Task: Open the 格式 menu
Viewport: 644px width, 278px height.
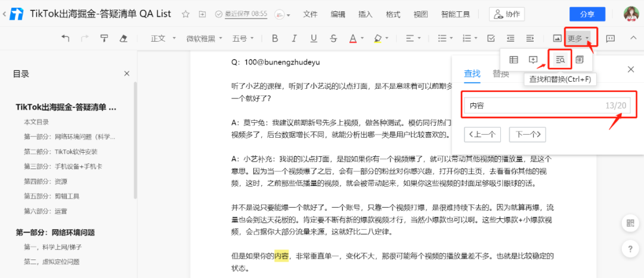Action: pos(393,14)
